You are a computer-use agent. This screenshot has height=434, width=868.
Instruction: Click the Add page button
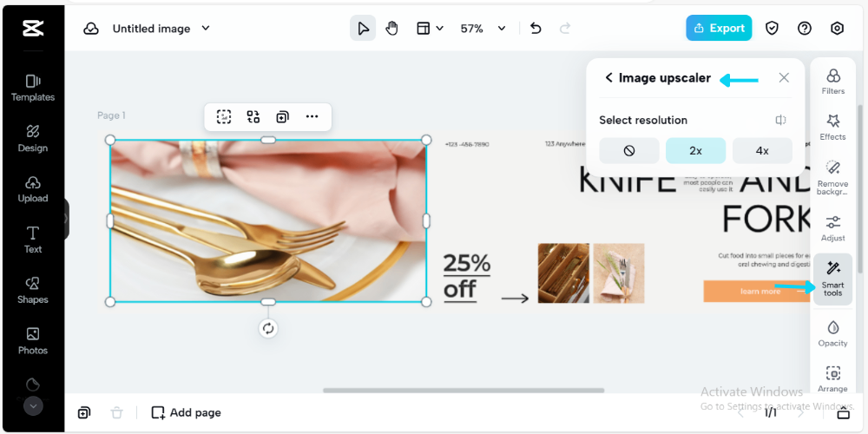[186, 412]
